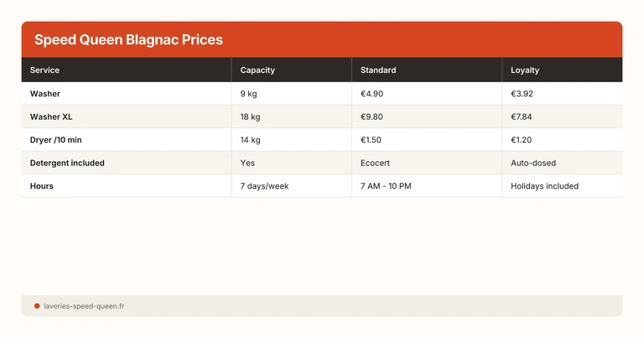Click the 'Loyalty' column header

click(525, 70)
